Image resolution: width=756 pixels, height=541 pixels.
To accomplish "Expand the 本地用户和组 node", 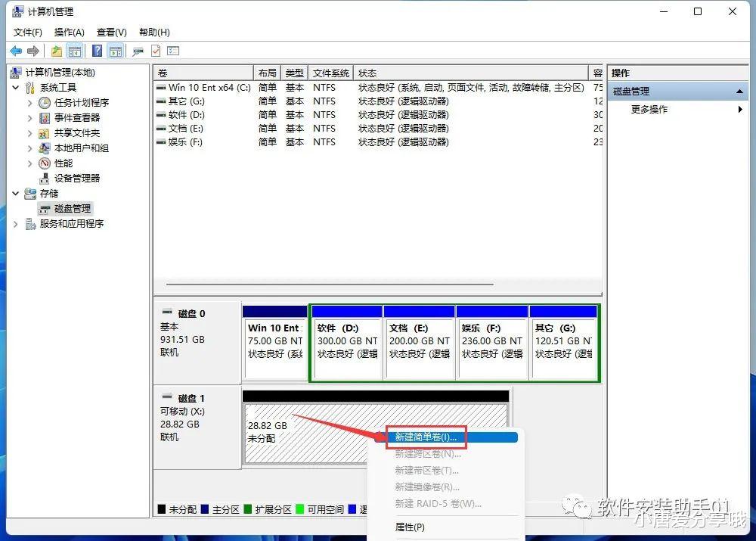I will click(x=30, y=148).
